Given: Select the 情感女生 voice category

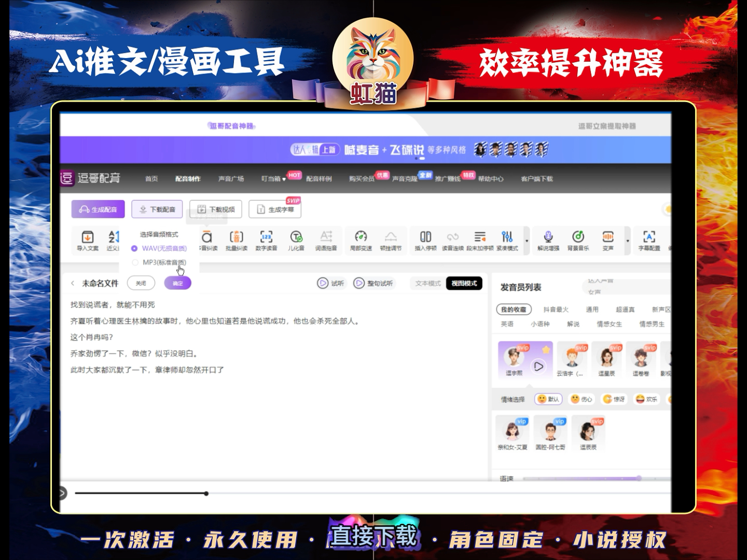Looking at the screenshot, I should click(609, 324).
